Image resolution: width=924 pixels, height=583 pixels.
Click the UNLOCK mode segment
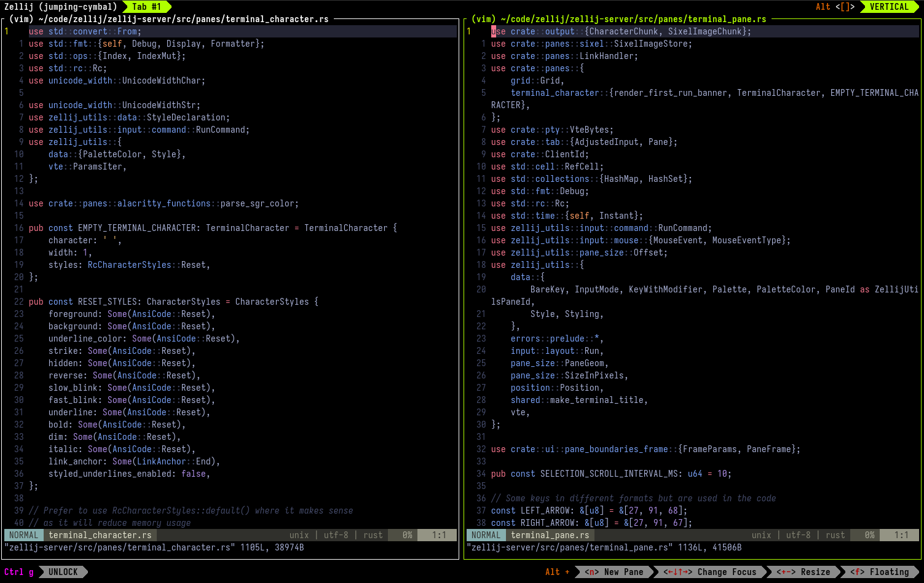coord(63,572)
